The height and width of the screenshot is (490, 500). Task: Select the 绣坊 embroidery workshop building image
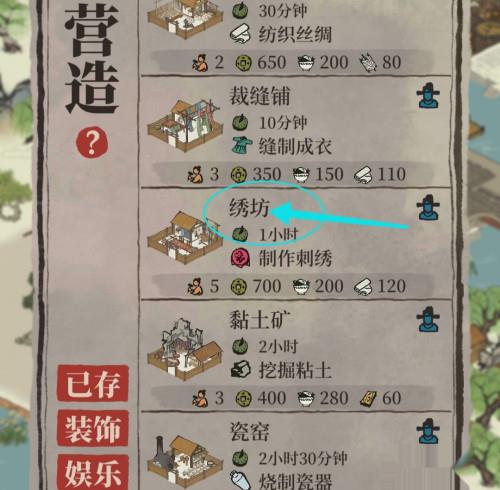coord(184,237)
